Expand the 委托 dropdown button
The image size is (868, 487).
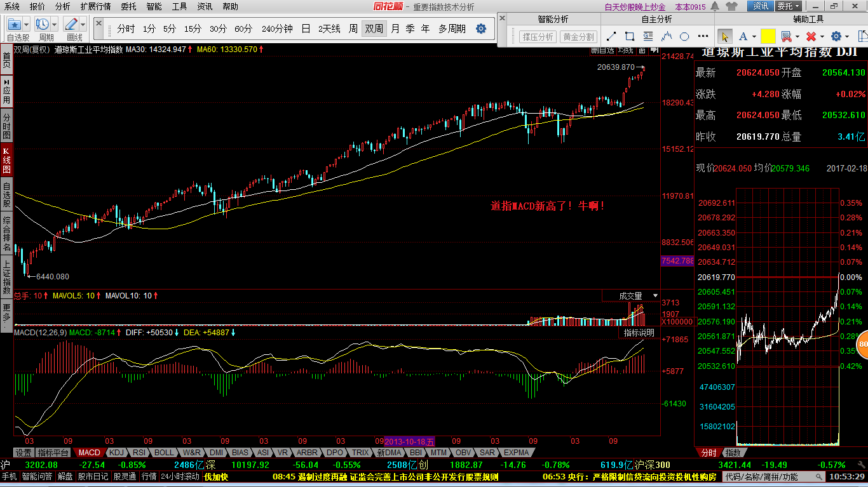click(x=788, y=6)
